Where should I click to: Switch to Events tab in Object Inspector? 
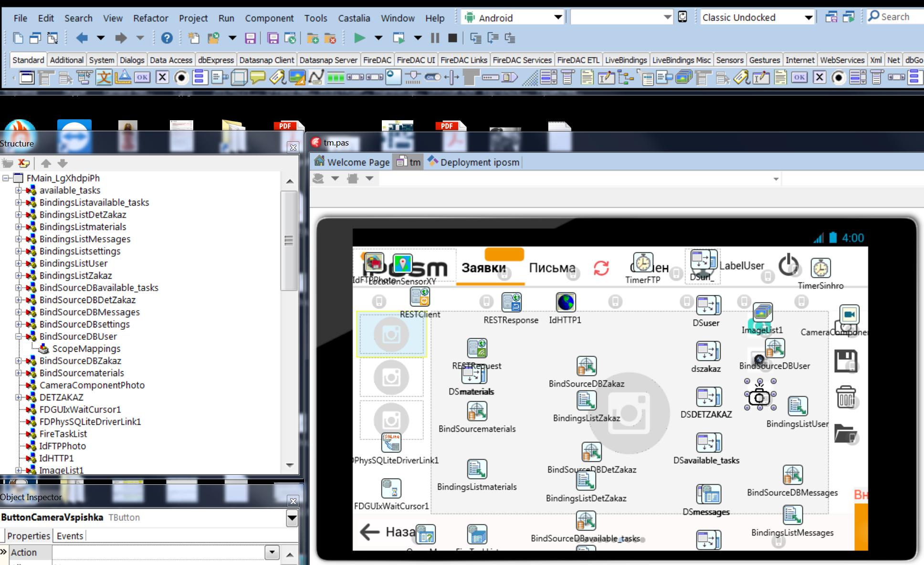pyautogui.click(x=70, y=536)
